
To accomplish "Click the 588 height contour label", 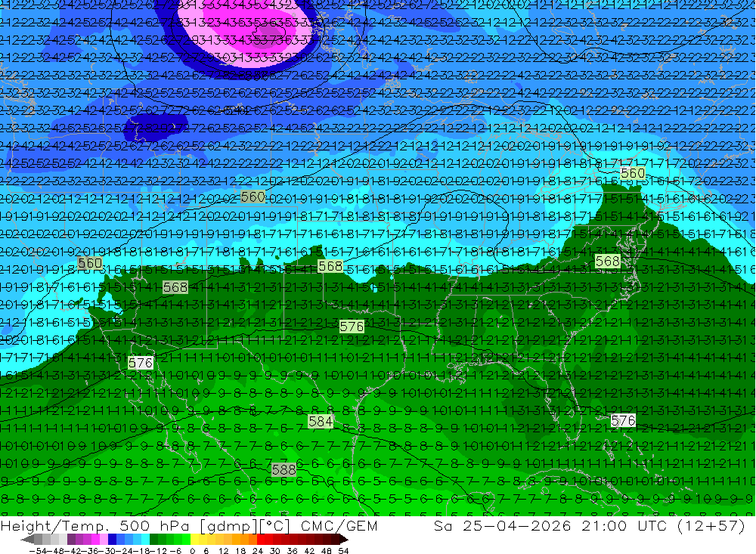I will pos(283,469).
